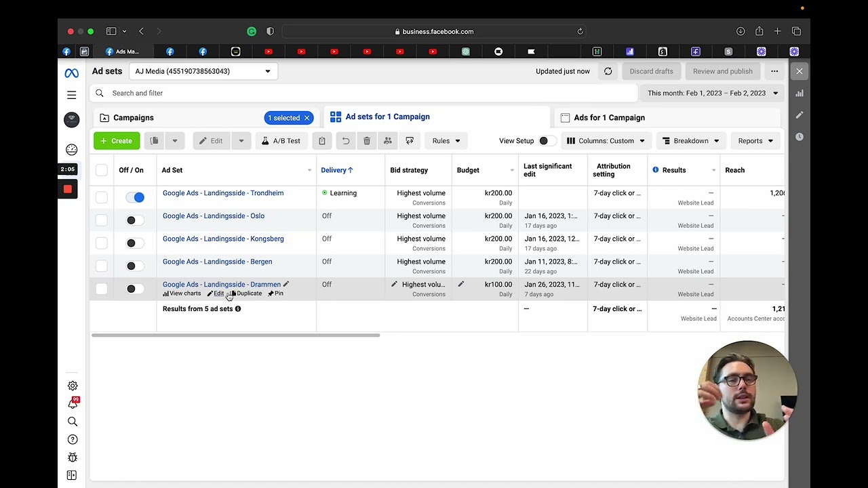This screenshot has width=868, height=488.
Task: Click Safari share icon
Action: tap(759, 31)
